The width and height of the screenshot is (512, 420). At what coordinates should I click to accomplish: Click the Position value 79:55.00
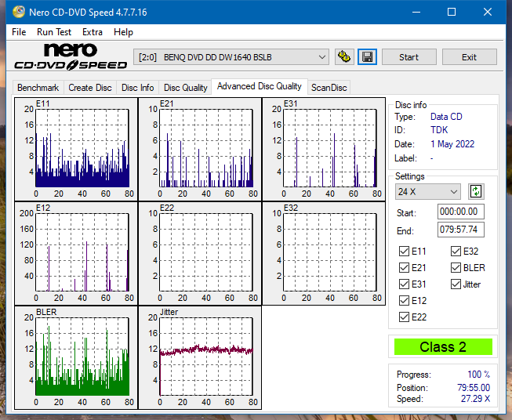pyautogui.click(x=474, y=388)
